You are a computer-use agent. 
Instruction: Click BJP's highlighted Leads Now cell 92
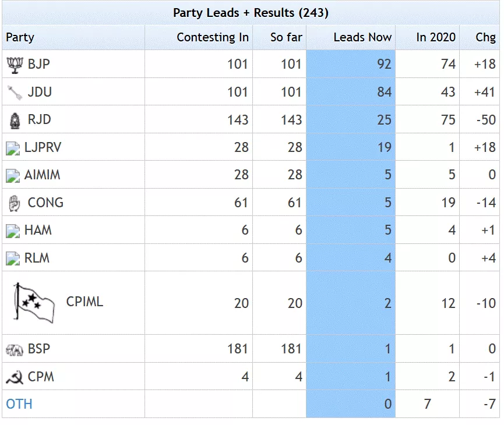[351, 64]
